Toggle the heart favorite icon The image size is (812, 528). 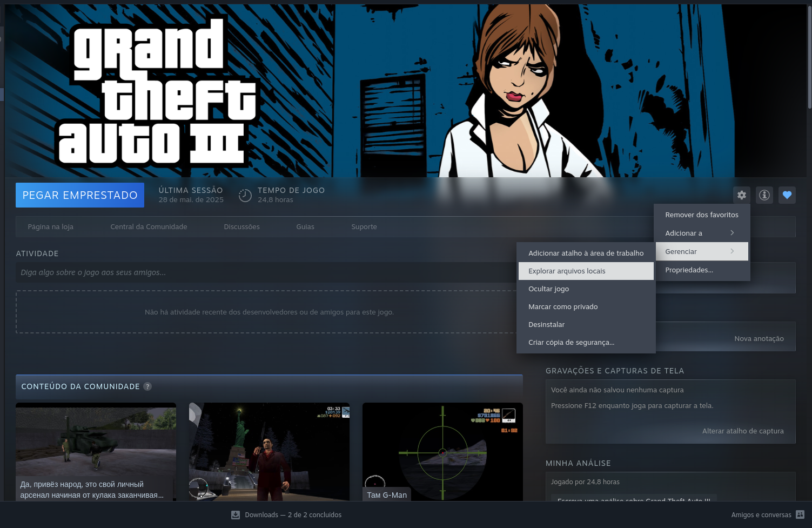point(787,195)
